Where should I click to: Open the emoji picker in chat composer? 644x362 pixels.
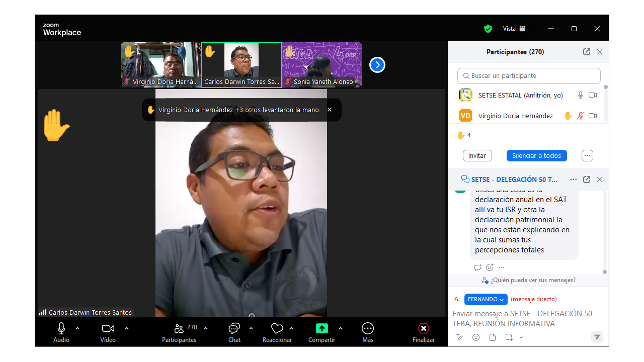click(476, 337)
